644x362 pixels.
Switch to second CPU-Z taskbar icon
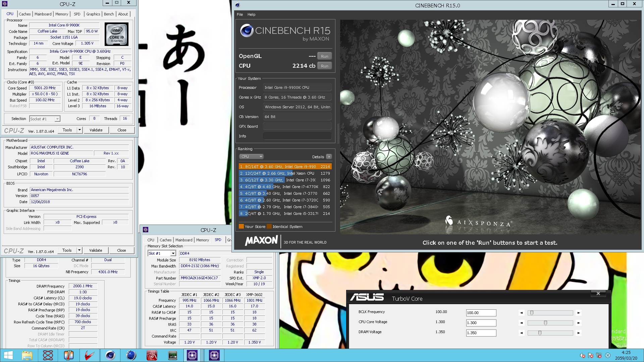214,355
